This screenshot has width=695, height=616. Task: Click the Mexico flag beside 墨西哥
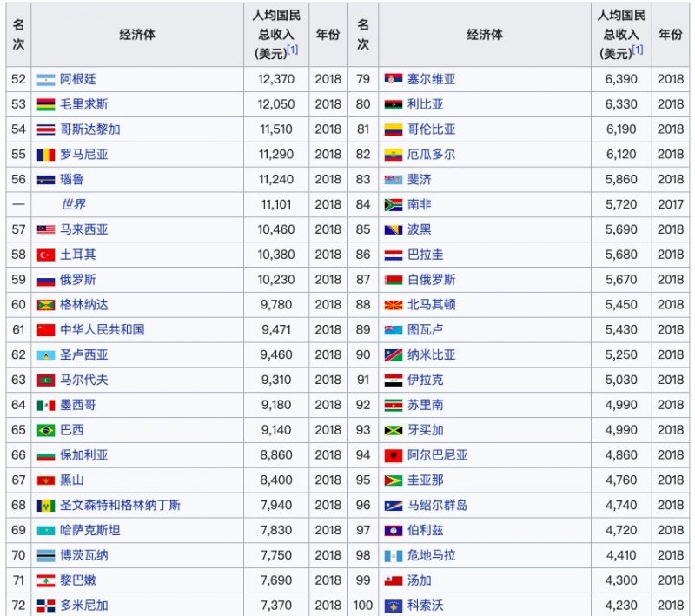pos(46,406)
